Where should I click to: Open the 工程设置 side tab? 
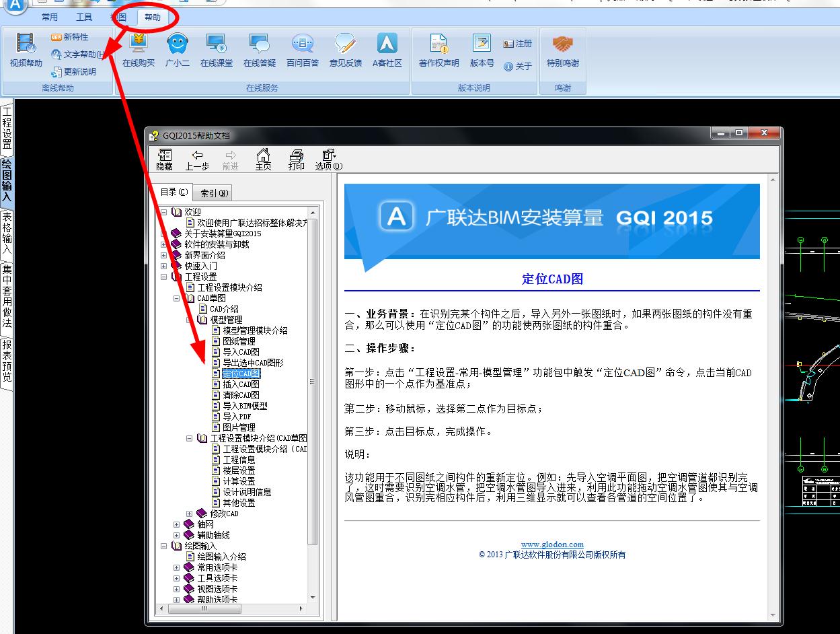pyautogui.click(x=7, y=128)
